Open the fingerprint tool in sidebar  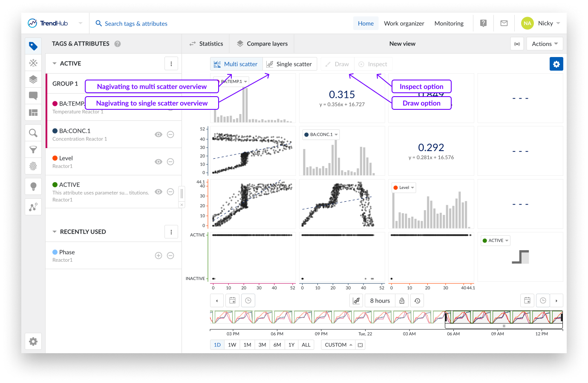click(x=33, y=166)
